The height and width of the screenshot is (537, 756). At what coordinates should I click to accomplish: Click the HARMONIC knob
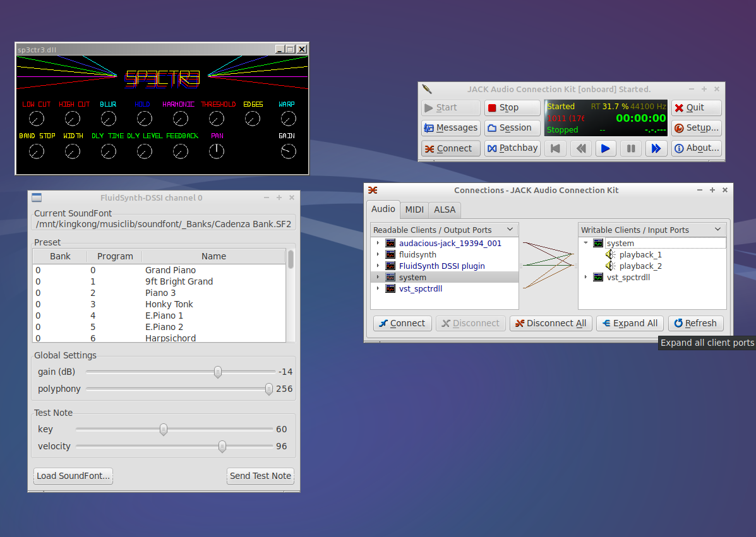tap(181, 119)
